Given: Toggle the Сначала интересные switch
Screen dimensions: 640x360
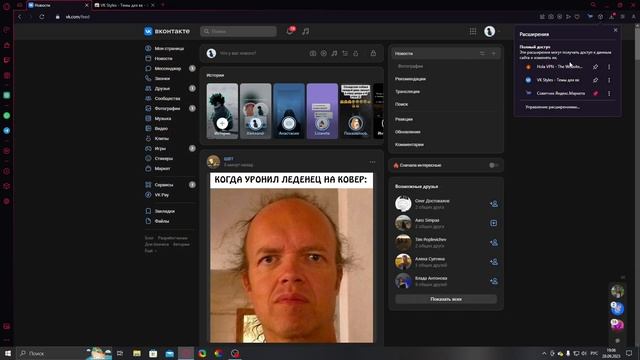Looking at the screenshot, I should click(493, 165).
